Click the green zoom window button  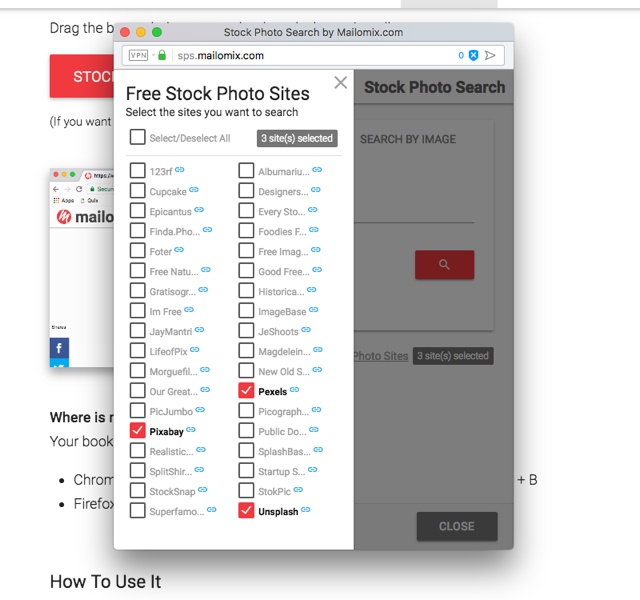tap(157, 32)
